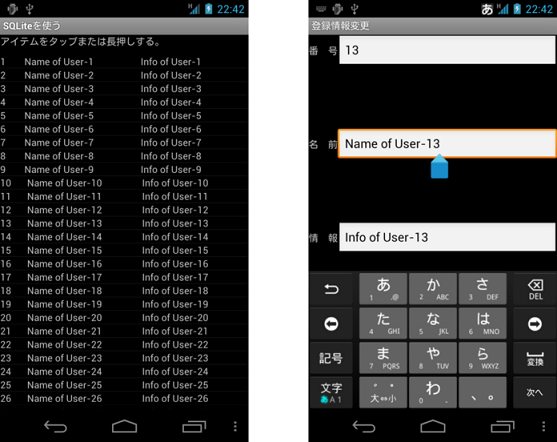Tap the home button in right phone navigation bar
The width and height of the screenshot is (557, 442).
433,426
